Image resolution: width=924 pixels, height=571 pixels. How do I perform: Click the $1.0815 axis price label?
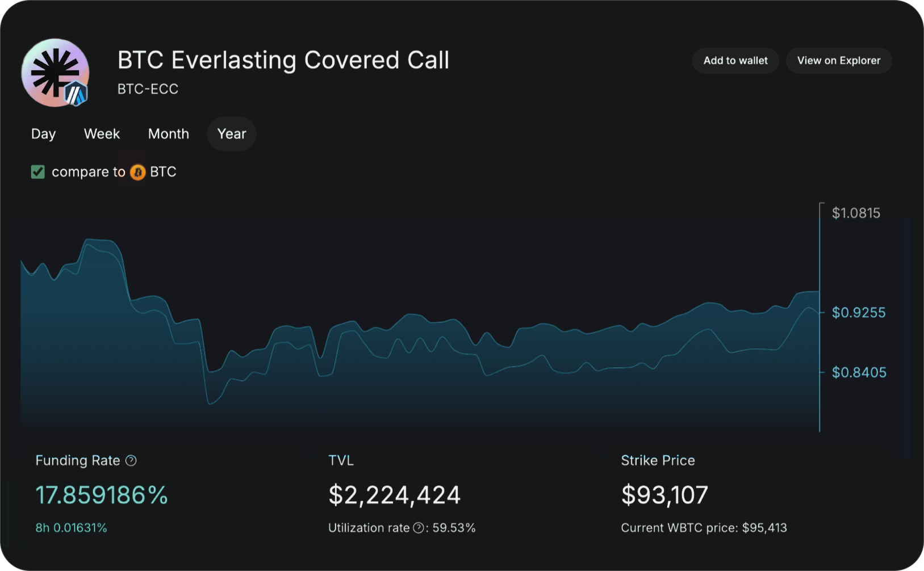(x=856, y=213)
